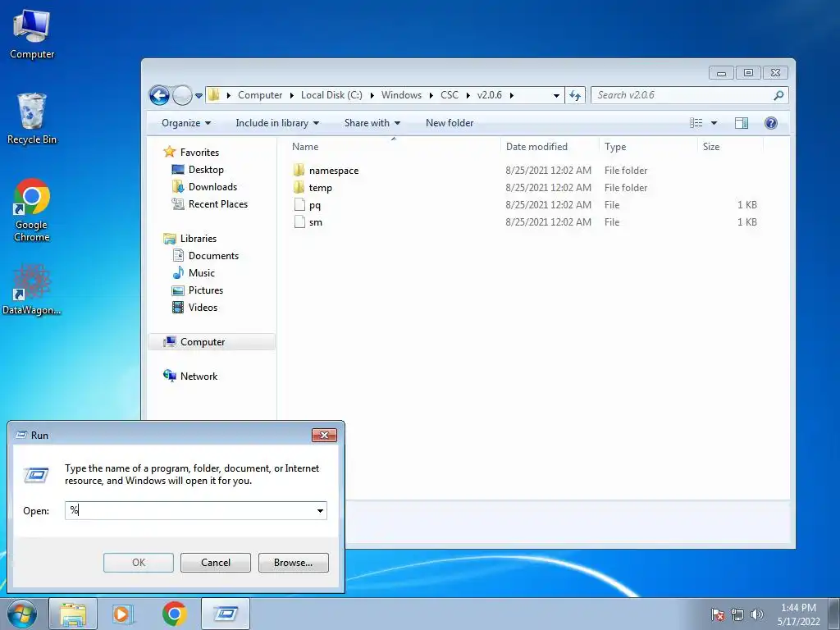Click New folder in Explorer toolbar

pyautogui.click(x=450, y=123)
